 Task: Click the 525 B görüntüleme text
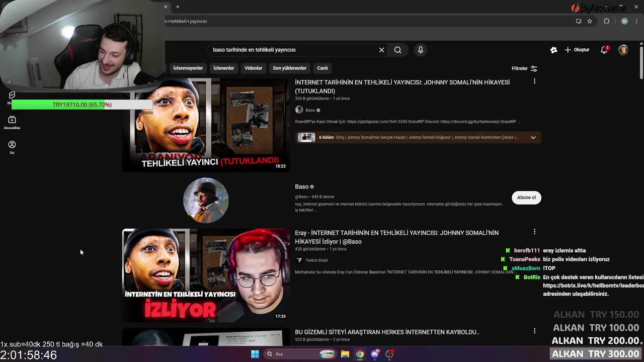coord(312,339)
